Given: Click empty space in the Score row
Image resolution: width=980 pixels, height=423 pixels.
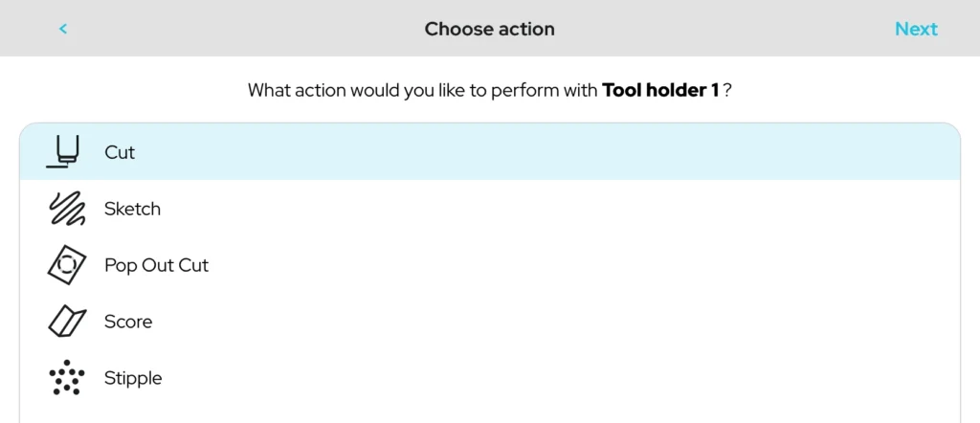Looking at the screenshot, I should (x=574, y=322).
